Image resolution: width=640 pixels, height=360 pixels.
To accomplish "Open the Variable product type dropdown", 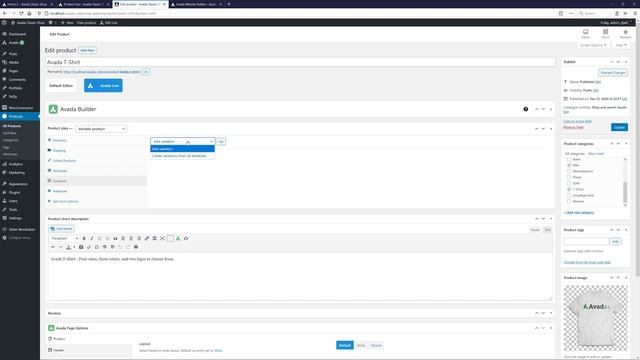I will tap(101, 129).
